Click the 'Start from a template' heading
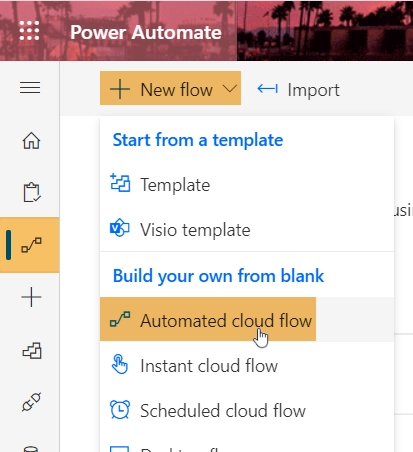This screenshot has width=413, height=452. coord(198,140)
